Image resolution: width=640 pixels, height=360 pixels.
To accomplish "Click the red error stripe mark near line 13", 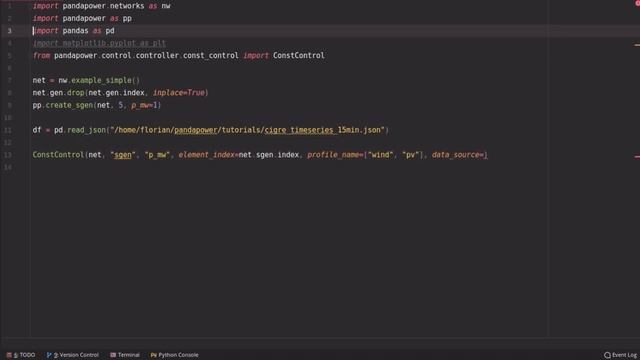I will (x=637, y=156).
